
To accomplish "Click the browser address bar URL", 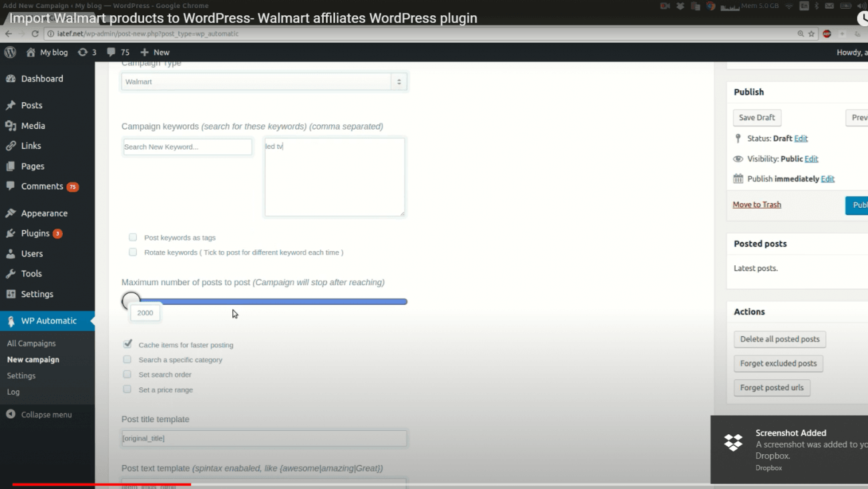I will coord(148,33).
